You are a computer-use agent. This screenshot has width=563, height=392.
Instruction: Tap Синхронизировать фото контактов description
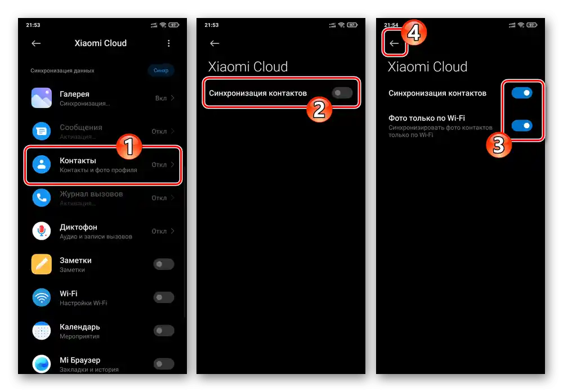point(441,131)
